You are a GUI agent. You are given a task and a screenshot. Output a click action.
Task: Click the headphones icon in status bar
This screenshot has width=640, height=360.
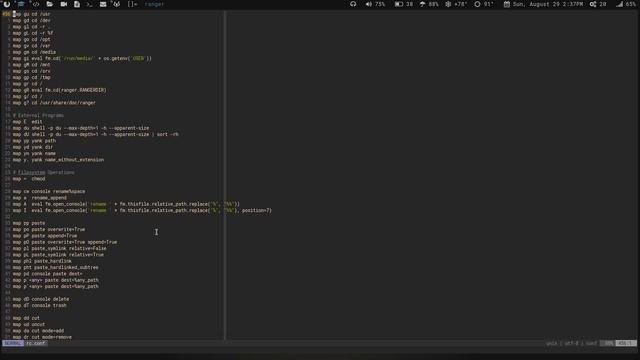353,4
